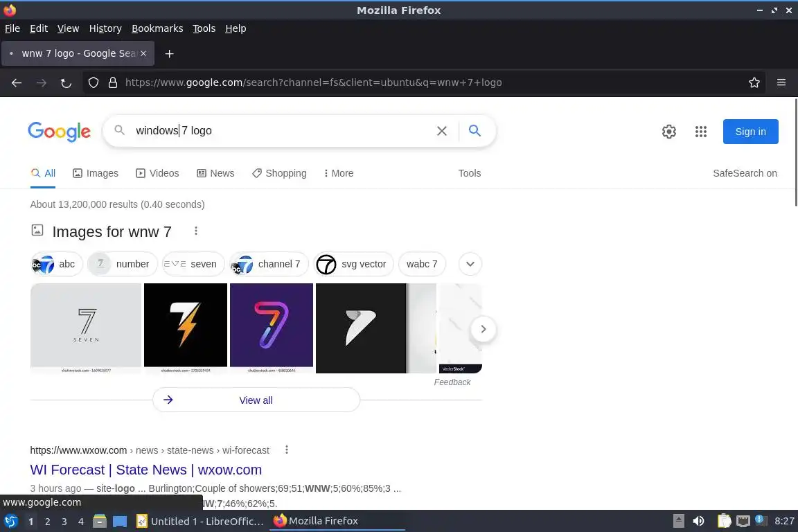Filter images by wabc 7 chip

pos(422,264)
